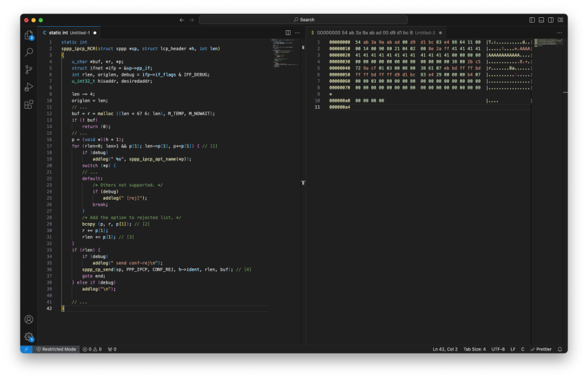Close the unsaved Untitled-1 tab dot
This screenshot has width=588, height=380.
(95, 32)
